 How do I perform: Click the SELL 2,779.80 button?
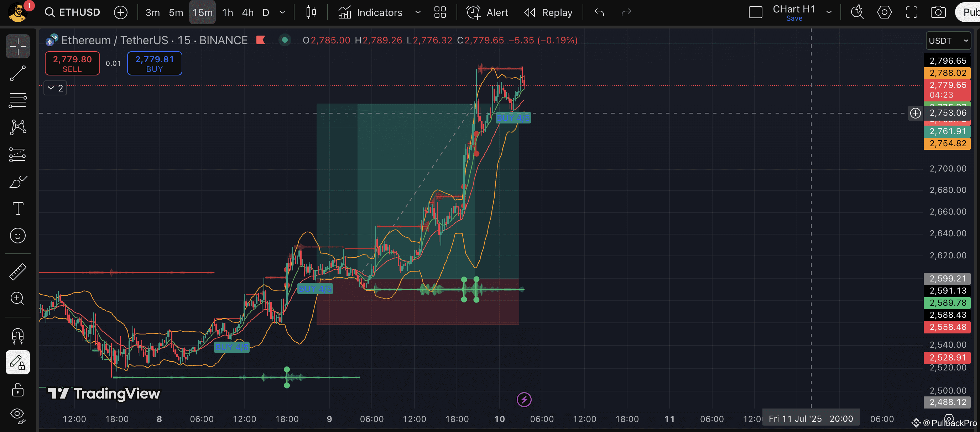[x=72, y=63]
